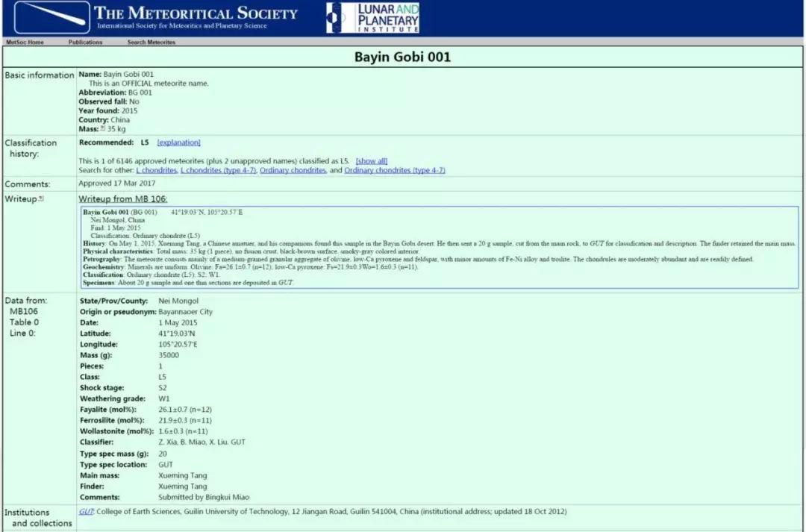Select the Recommended class L5 text

(x=145, y=143)
